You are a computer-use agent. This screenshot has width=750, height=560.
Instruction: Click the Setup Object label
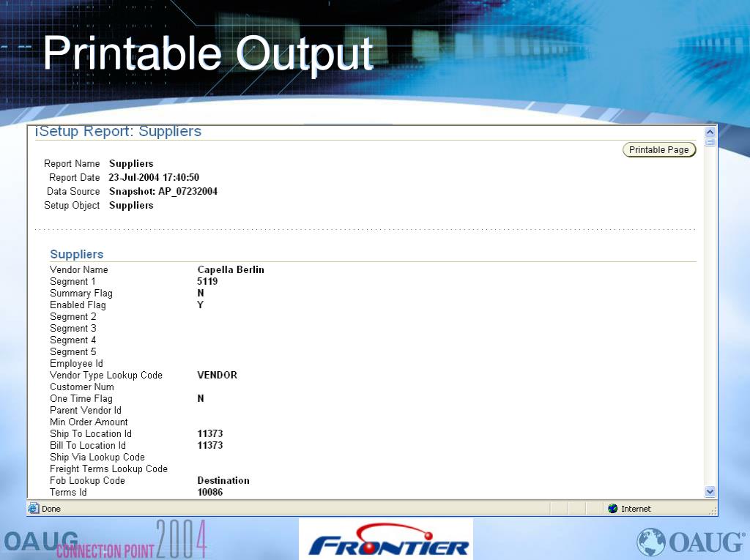coord(72,205)
